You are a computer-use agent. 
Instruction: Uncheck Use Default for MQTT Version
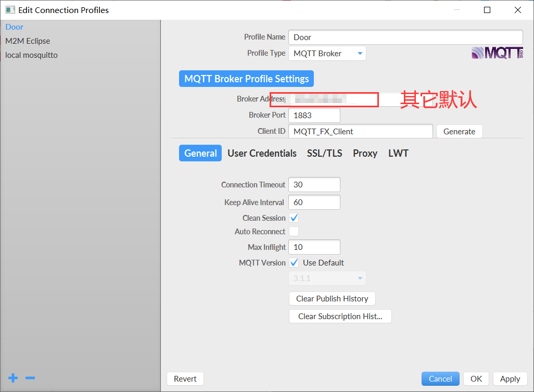click(294, 262)
